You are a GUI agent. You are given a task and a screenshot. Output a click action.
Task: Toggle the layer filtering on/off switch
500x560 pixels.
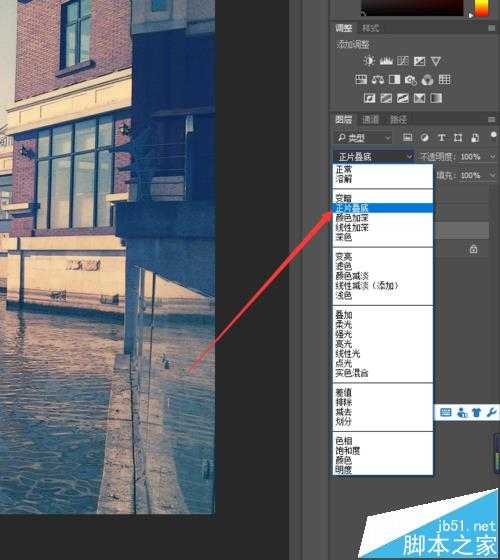493,135
